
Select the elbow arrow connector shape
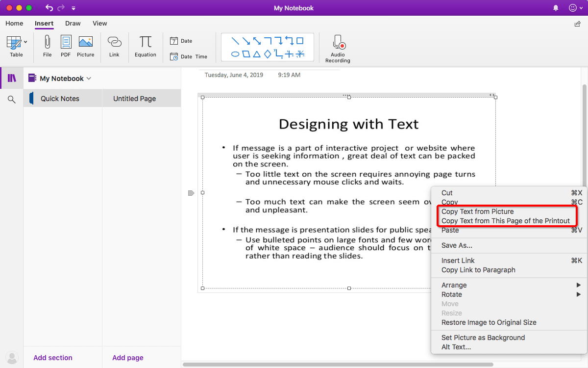pyautogui.click(x=278, y=41)
